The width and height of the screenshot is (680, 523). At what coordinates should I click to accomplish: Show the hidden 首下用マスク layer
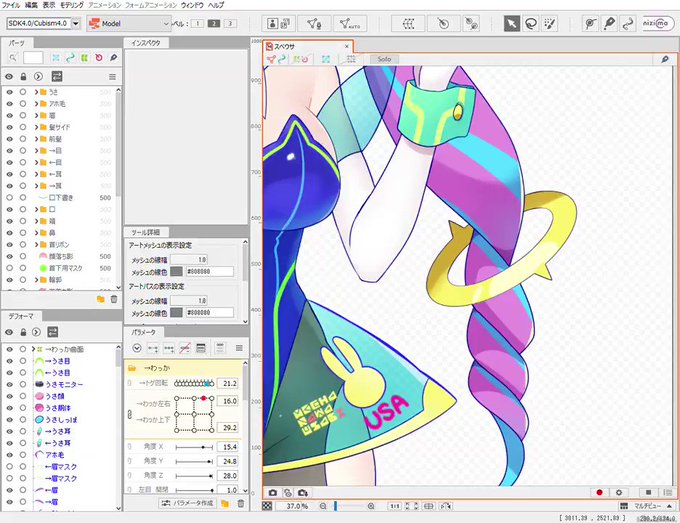[10, 268]
